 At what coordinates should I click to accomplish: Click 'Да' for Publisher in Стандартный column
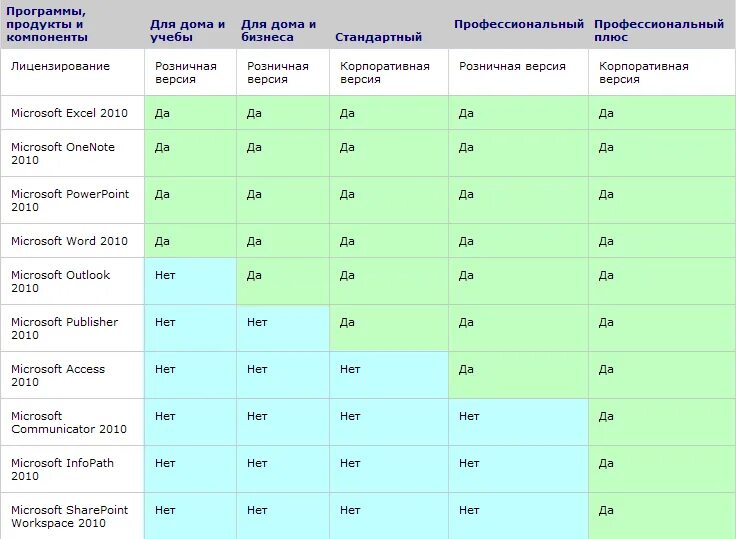click(x=347, y=322)
